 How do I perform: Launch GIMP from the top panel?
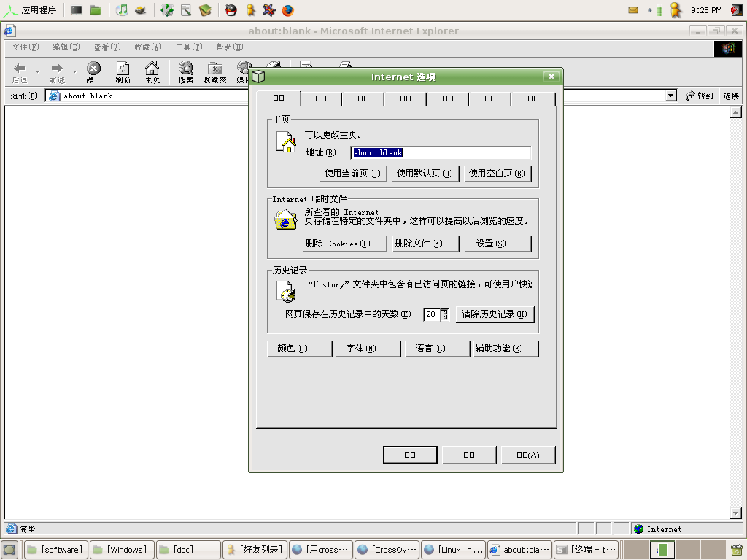click(141, 10)
